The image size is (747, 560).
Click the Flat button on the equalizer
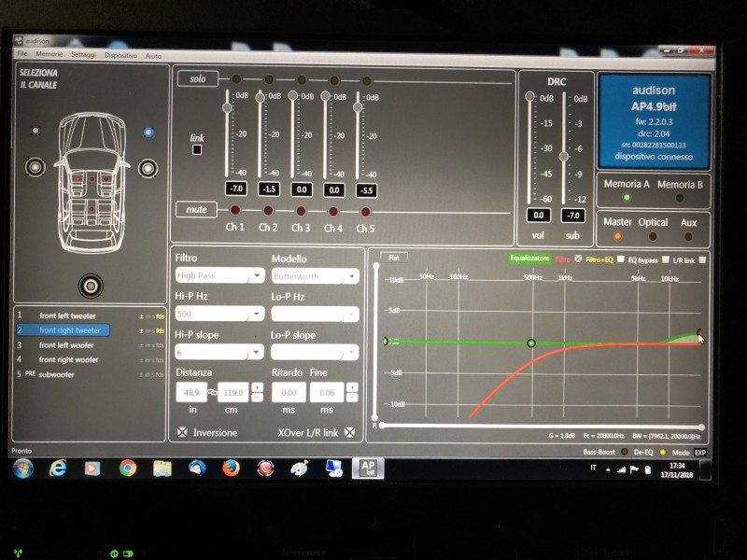tap(394, 258)
